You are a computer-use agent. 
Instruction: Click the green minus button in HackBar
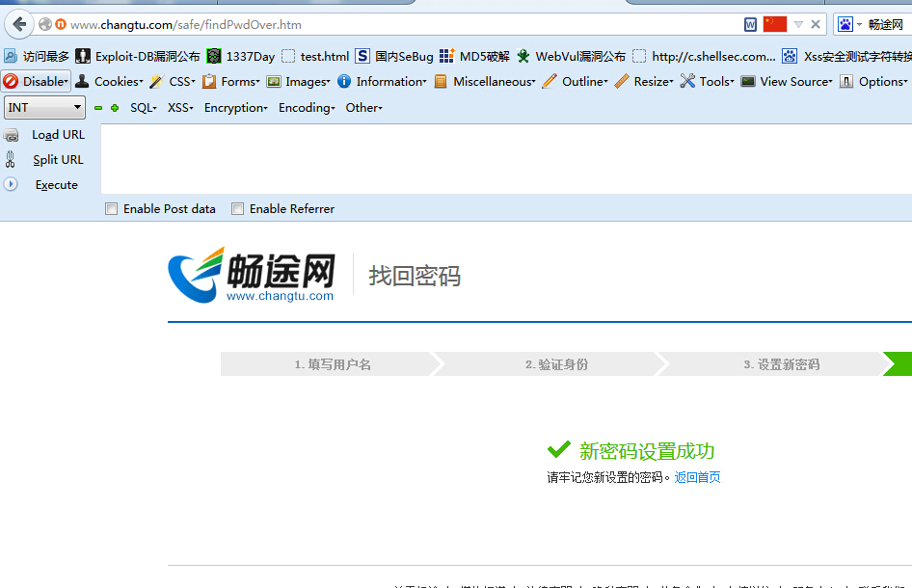click(98, 108)
